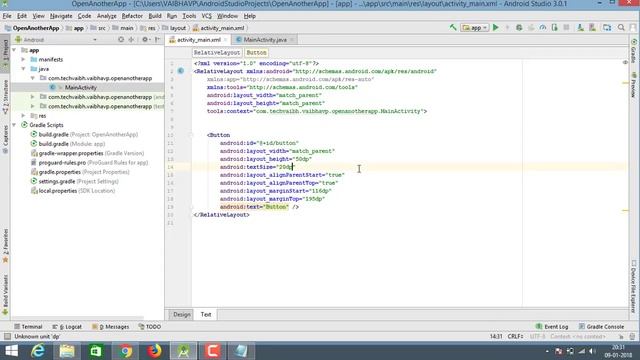Expand the res folder

[23, 116]
